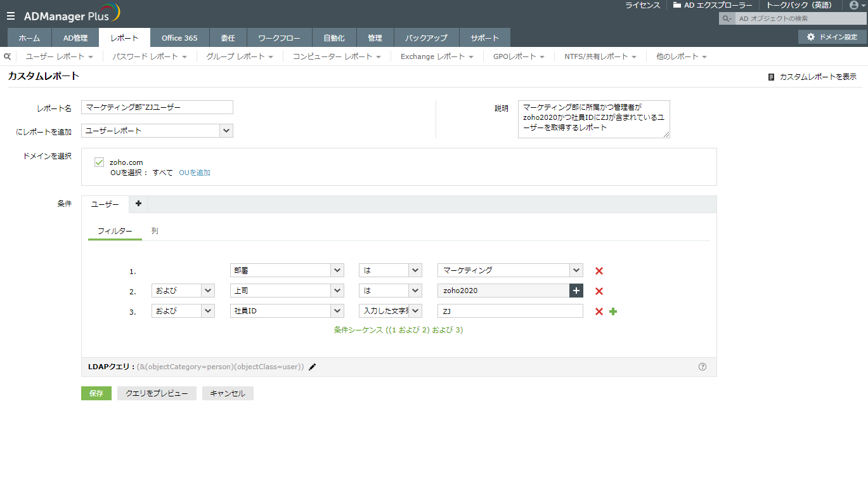Screen dimensions: 868x491
Task: Open the row 2 および logic dropdown
Action: tap(184, 291)
